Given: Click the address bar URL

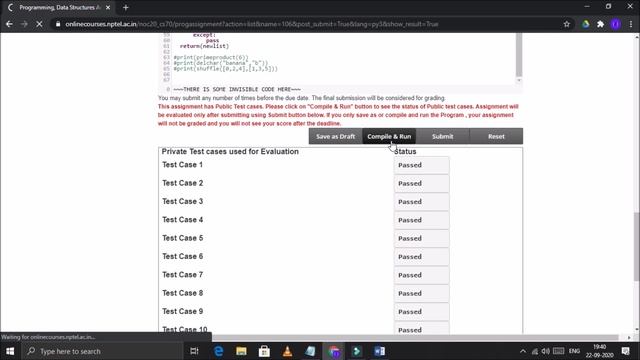Looking at the screenshot, I should click(251, 24).
